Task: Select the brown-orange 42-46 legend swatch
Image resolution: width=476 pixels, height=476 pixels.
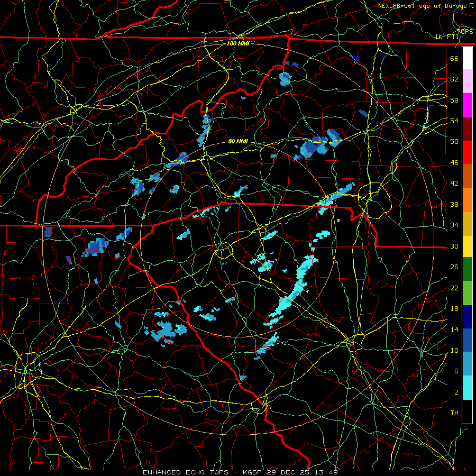Action: (x=467, y=176)
